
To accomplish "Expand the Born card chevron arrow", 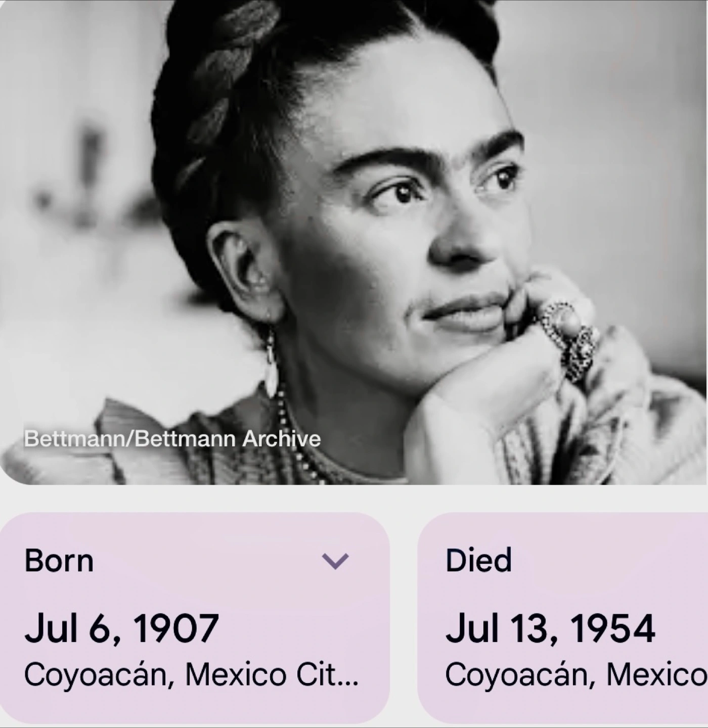I will [x=335, y=561].
